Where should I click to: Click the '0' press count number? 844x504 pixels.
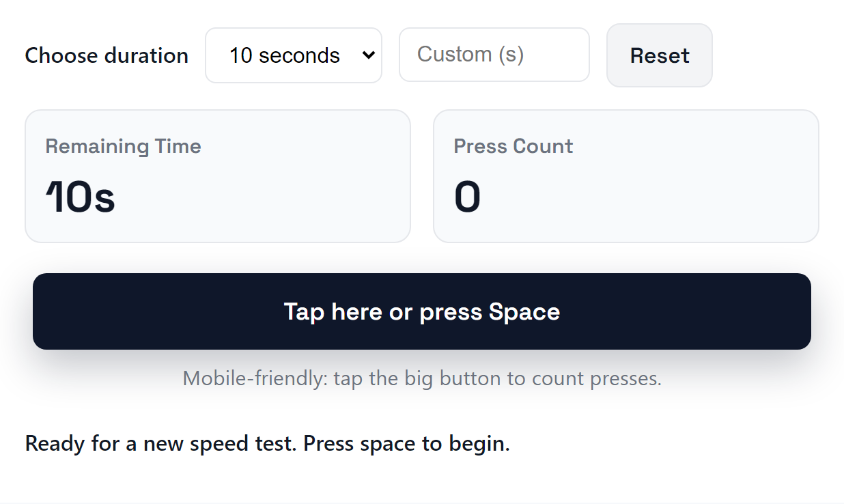pyautogui.click(x=466, y=198)
